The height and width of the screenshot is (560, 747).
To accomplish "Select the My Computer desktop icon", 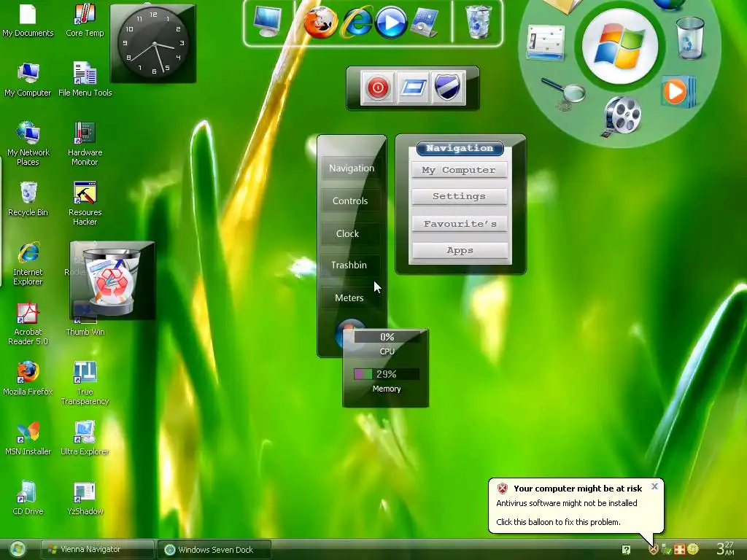I will (x=28, y=79).
